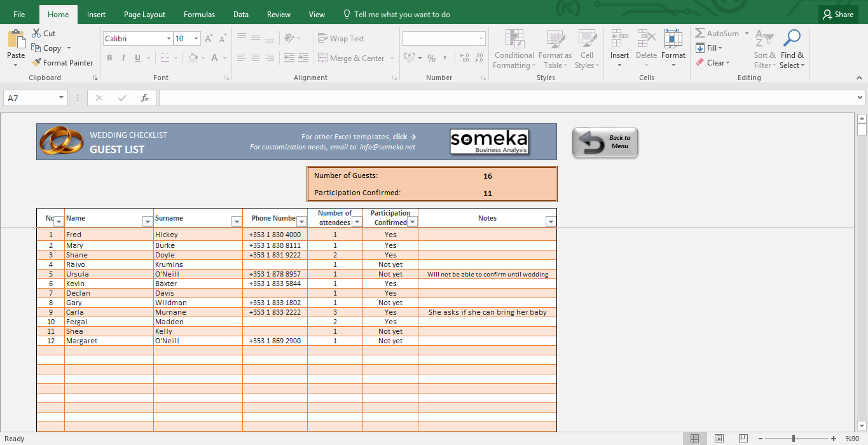Expand the Participation Confirmed filter dropdown
Image resolution: width=868 pixels, height=445 pixels.
tap(412, 222)
